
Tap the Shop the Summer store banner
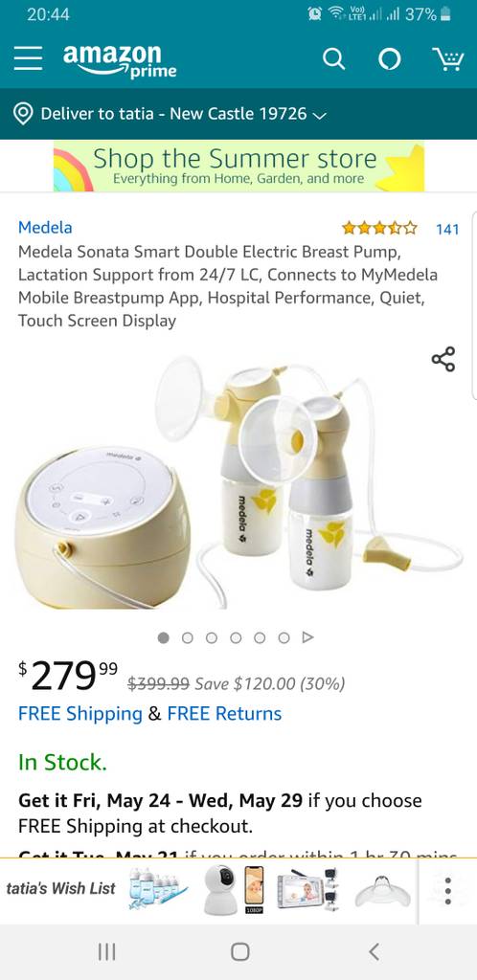[238, 166]
